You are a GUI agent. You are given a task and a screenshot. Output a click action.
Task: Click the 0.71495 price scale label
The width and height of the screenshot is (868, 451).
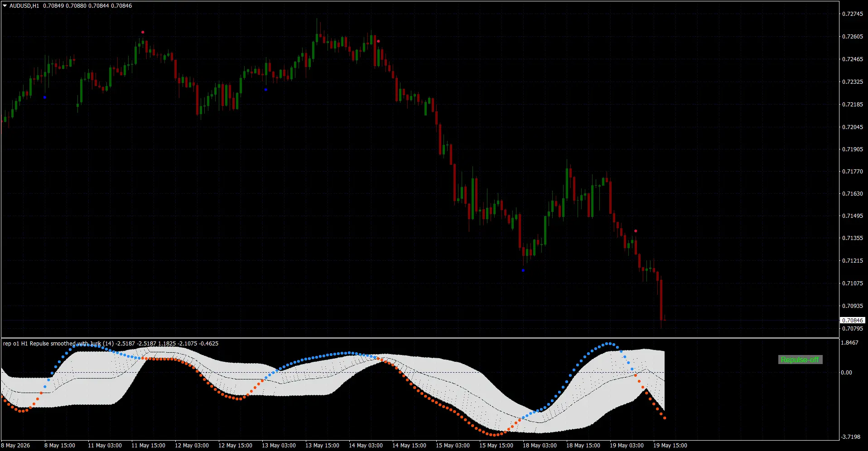point(852,216)
